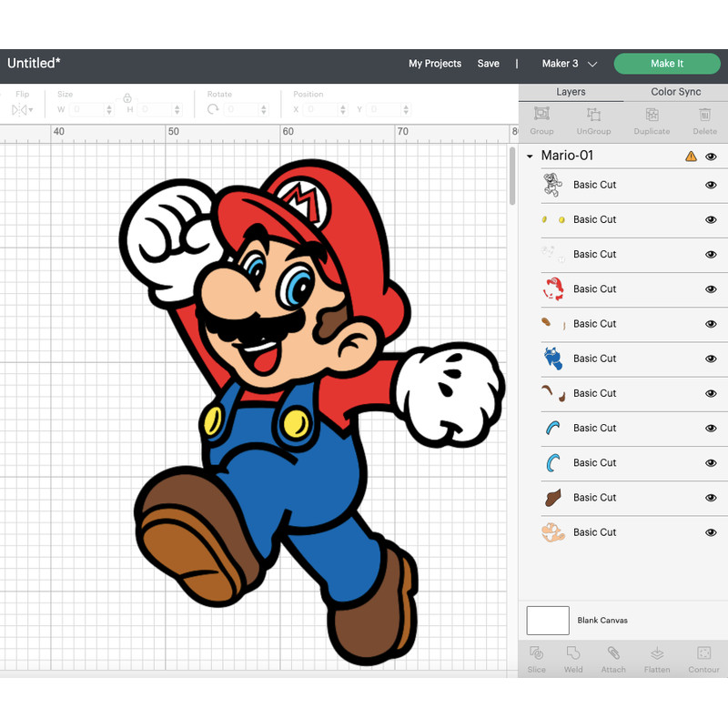The width and height of the screenshot is (728, 728).
Task: Hide the top Basic Cut layer
Action: coord(711,185)
